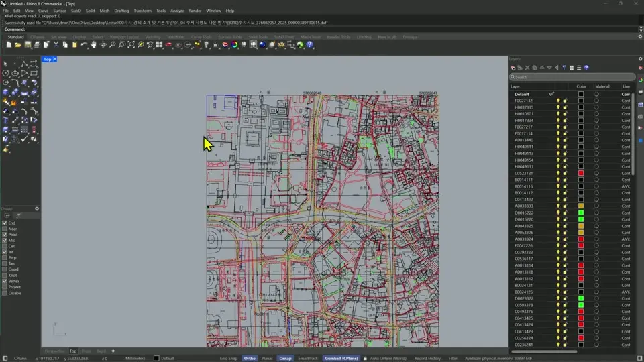Viewport: 644px width, 362px height.
Task: Open the Layers panel help icon
Action: click(x=586, y=68)
